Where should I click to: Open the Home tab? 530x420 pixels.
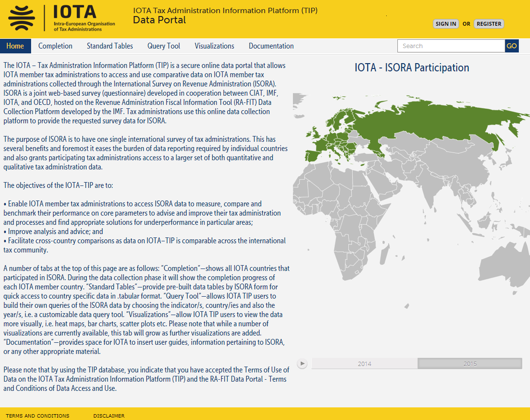(15, 46)
